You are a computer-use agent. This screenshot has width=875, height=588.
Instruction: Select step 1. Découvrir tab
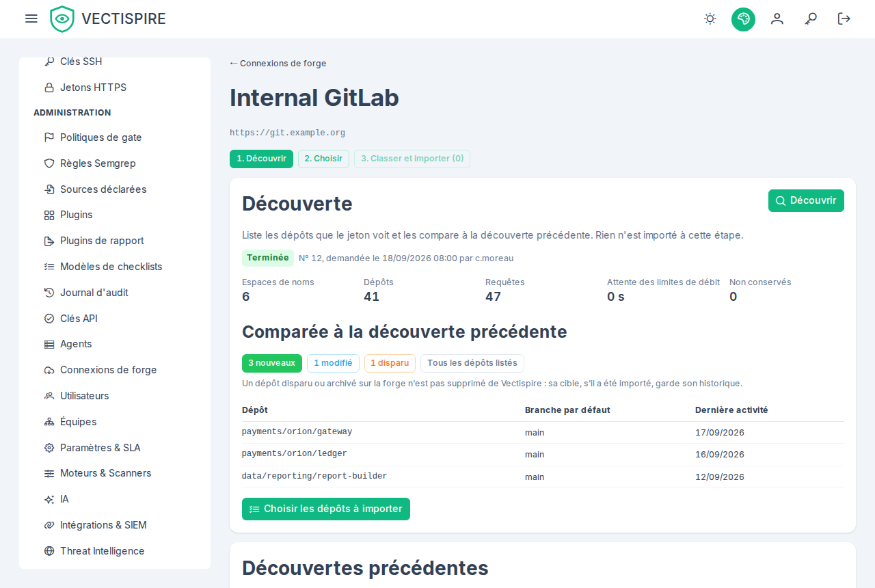(261, 159)
